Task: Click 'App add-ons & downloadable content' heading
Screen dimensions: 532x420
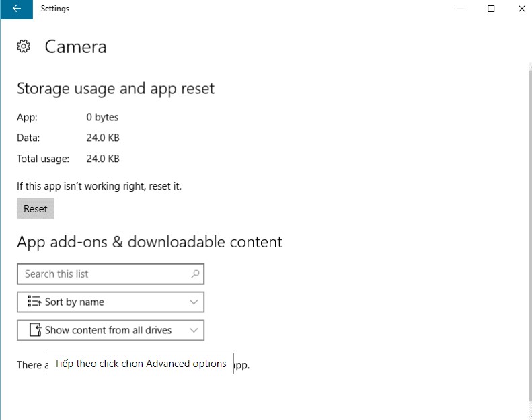Action: coord(149,242)
